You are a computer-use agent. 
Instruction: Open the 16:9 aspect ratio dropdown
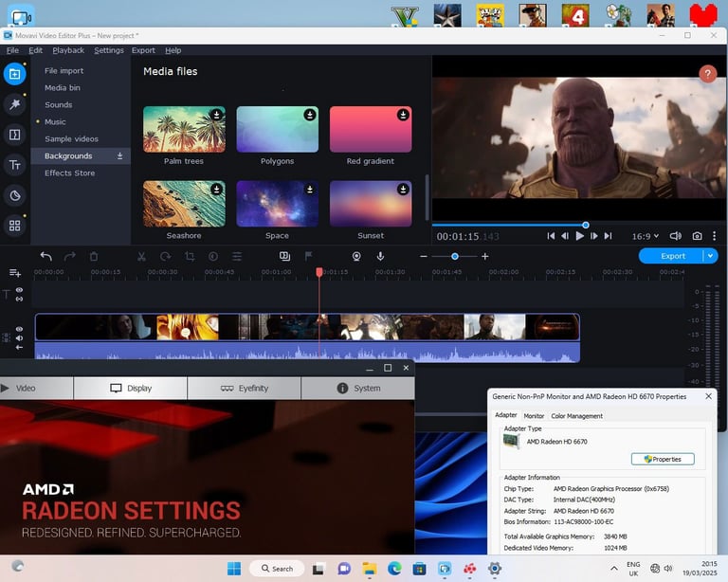(646, 236)
